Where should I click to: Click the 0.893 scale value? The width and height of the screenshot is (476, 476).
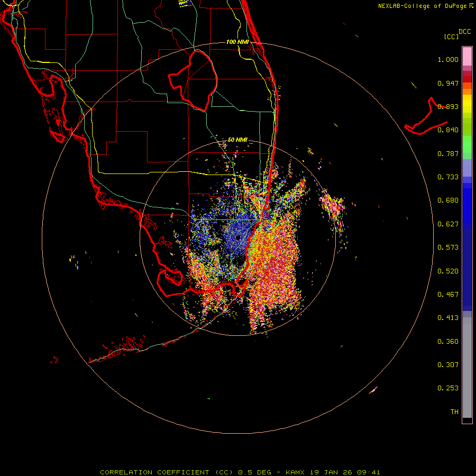[x=448, y=106]
